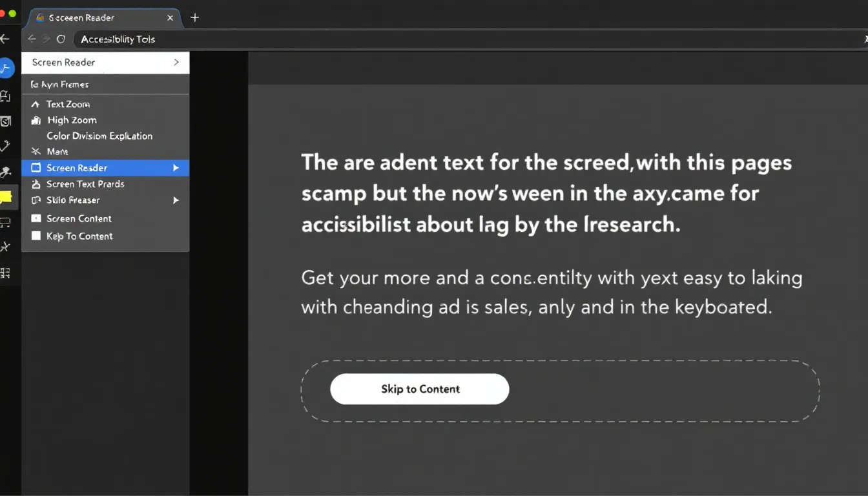Click the yellow highlighted sidebar icon
868x496 pixels.
click(x=6, y=197)
